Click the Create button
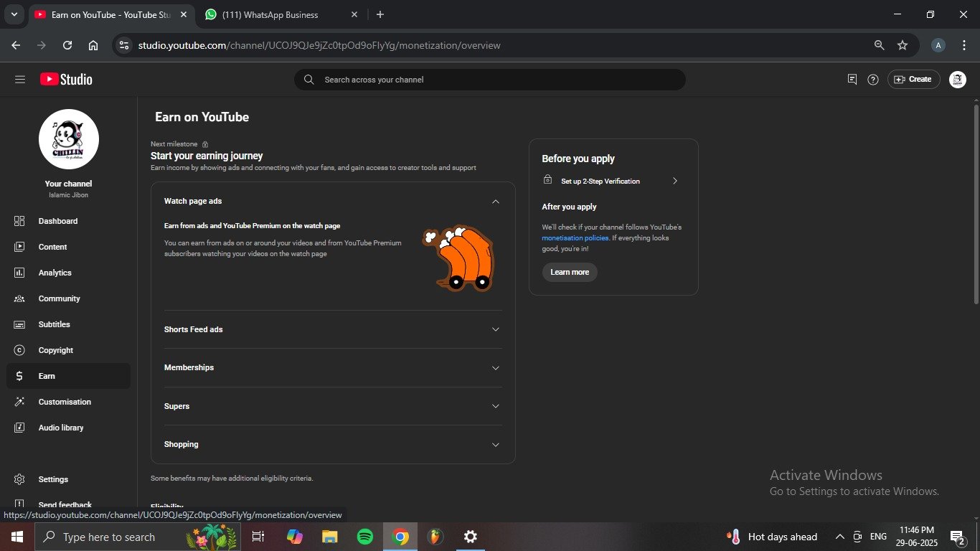980x551 pixels. (x=913, y=80)
